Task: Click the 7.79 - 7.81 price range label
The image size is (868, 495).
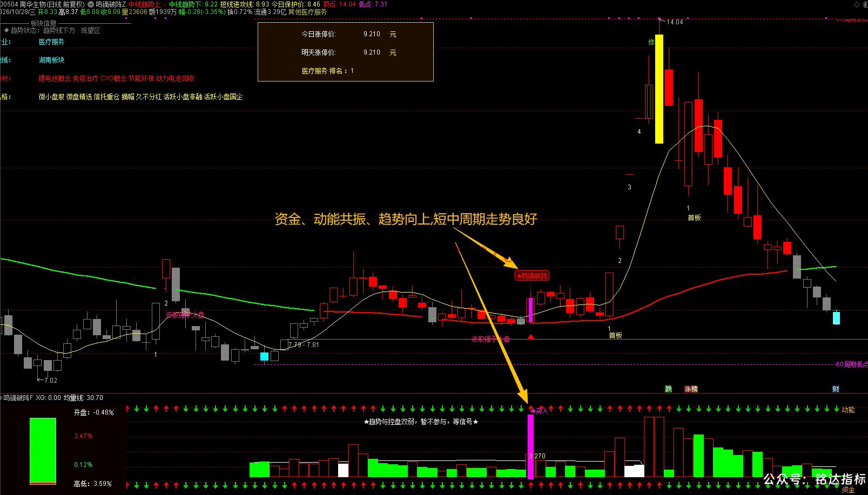Action: click(304, 344)
